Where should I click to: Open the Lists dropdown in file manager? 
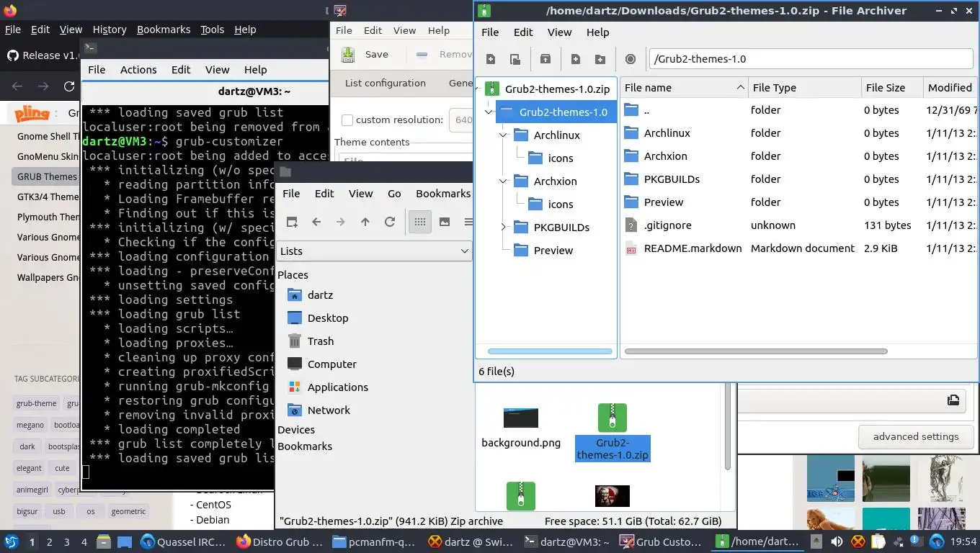click(374, 251)
